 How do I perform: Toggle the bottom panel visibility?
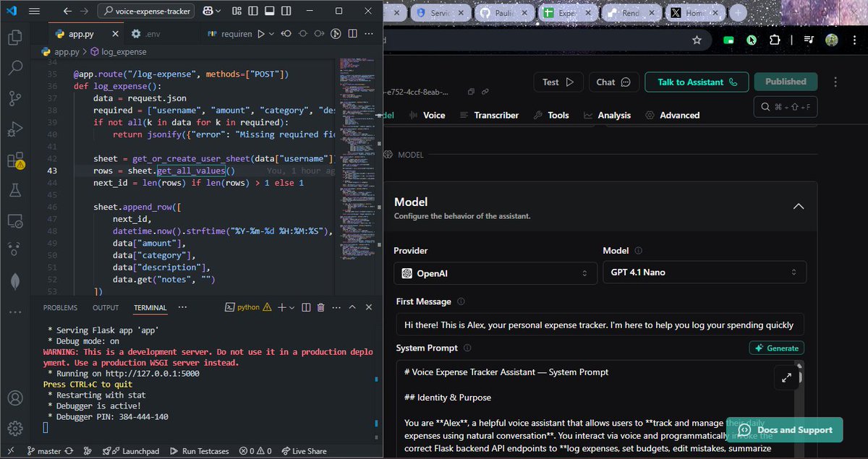click(268, 12)
